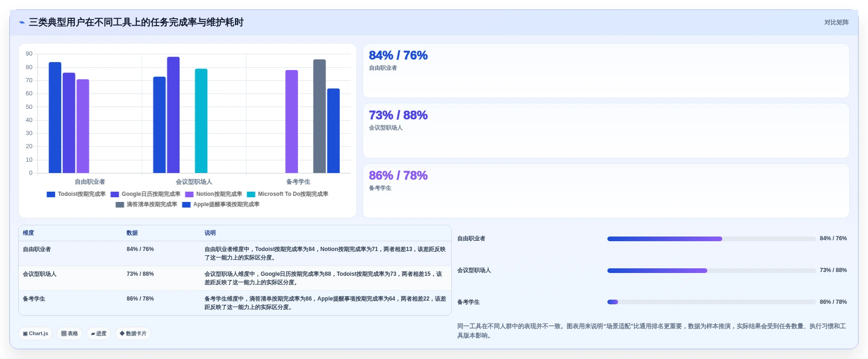
Task: Click the panel title 三类典型用户在不同工具上的任务完成率与维护耗时
Action: 136,22
